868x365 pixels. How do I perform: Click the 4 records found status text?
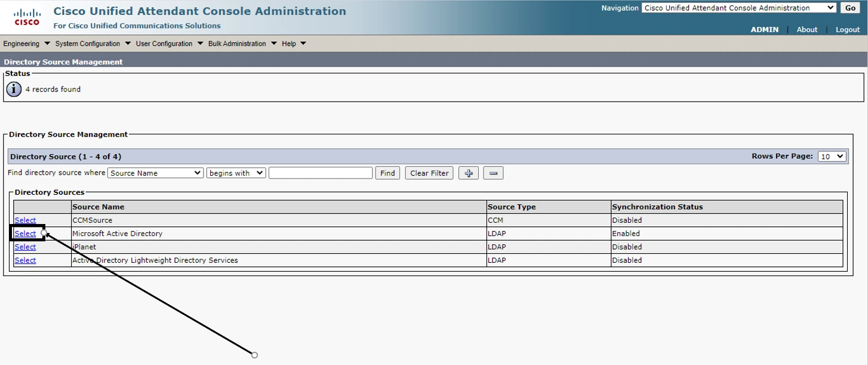tap(53, 89)
